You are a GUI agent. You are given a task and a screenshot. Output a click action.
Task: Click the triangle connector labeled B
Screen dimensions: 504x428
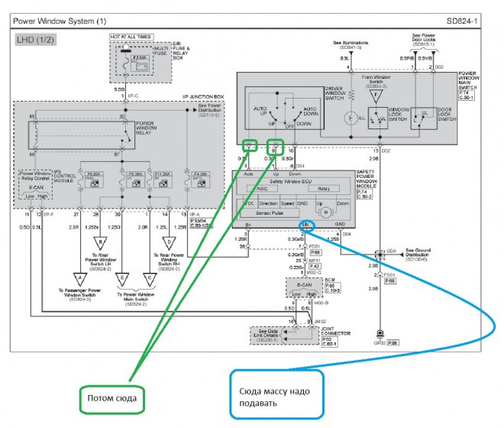pyautogui.click(x=100, y=243)
